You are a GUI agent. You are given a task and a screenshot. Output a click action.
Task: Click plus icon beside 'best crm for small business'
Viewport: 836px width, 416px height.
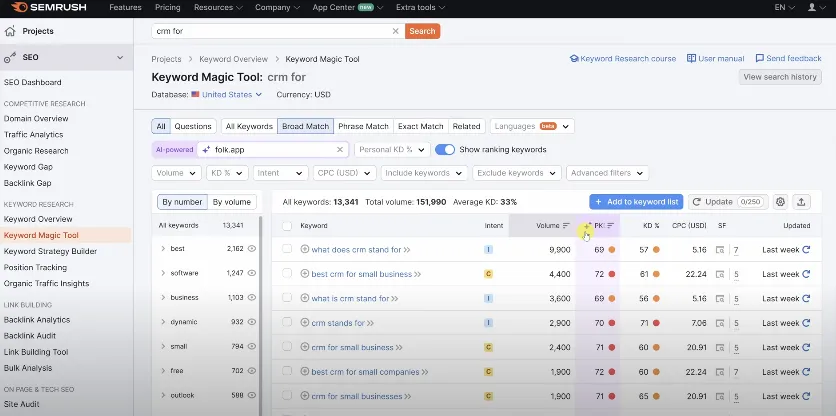(305, 274)
